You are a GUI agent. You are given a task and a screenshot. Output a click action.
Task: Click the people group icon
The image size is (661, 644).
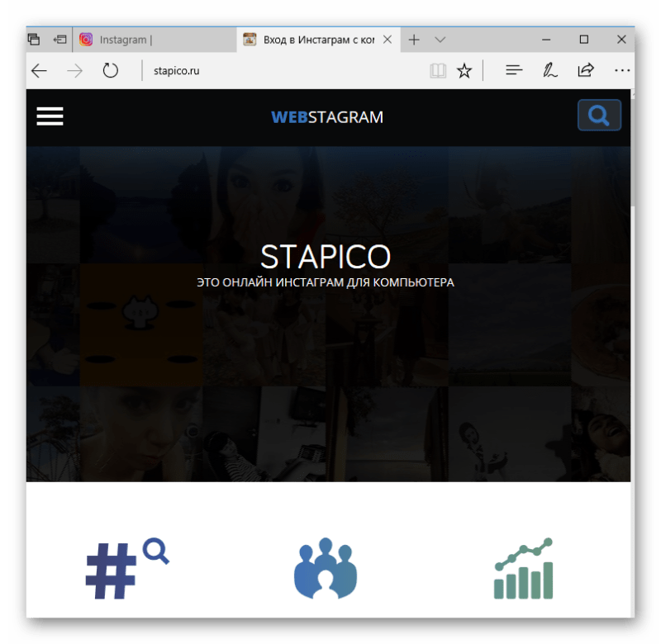(326, 568)
